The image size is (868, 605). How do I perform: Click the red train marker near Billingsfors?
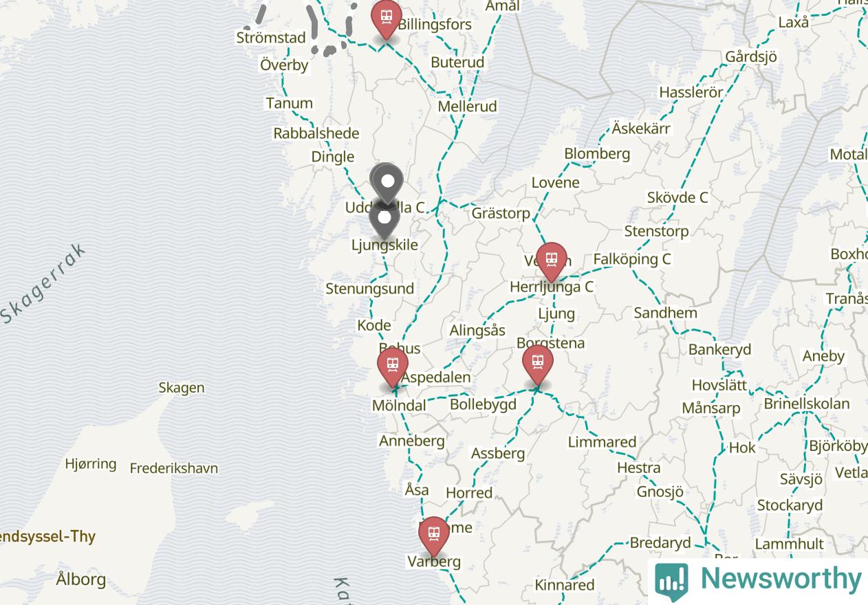(386, 19)
